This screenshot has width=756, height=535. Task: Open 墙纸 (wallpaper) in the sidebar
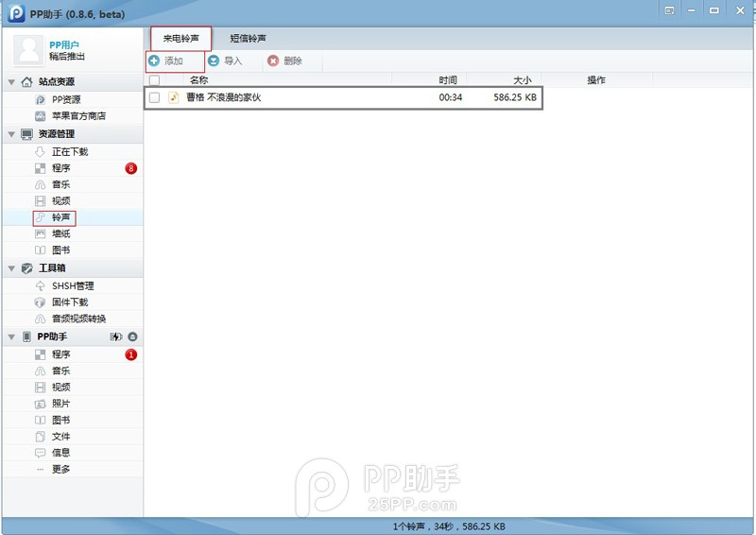coord(60,233)
